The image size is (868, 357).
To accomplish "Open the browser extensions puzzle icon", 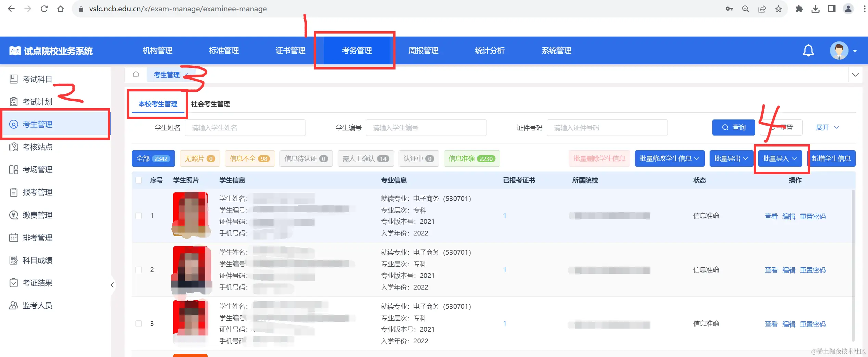I will [x=799, y=9].
